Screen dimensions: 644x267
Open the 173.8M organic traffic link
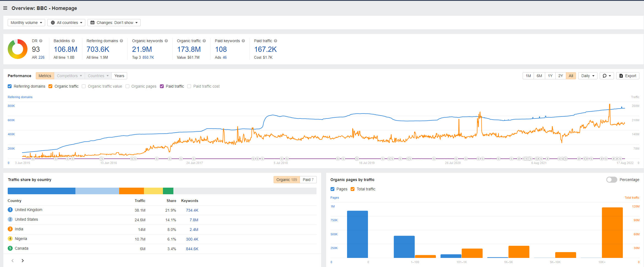pos(189,49)
